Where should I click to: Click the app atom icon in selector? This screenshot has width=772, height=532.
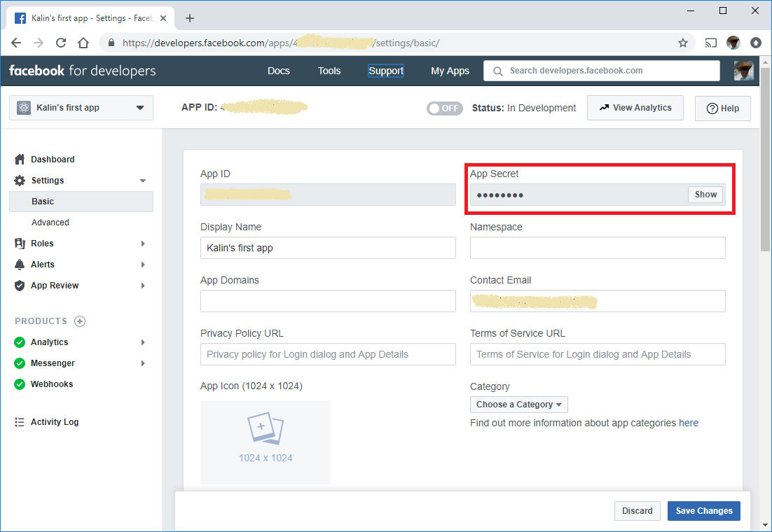tap(24, 108)
